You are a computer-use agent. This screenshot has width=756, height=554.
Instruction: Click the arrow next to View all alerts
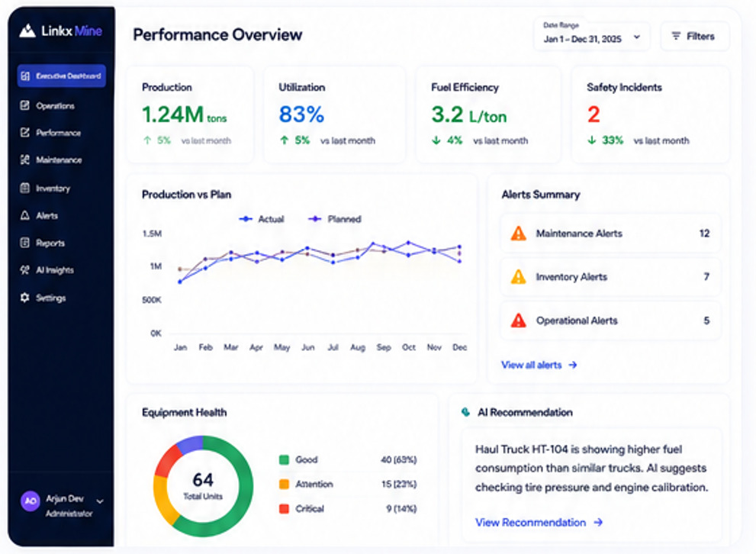click(573, 365)
